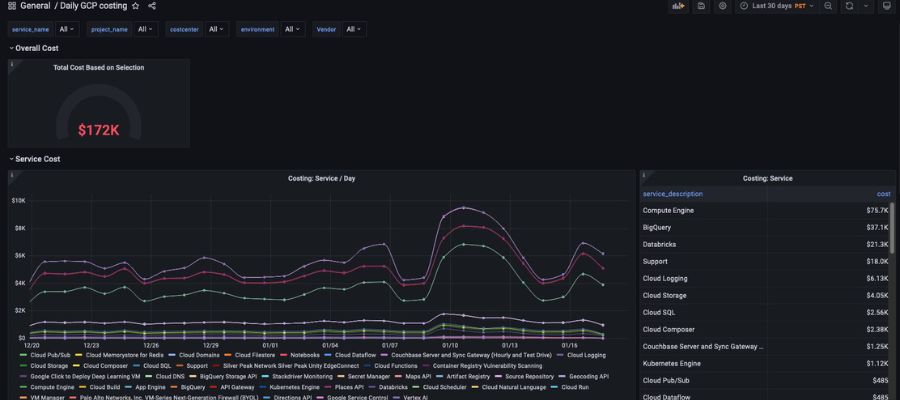Open info icon on Costing: Service / Day panel
This screenshot has width=900, height=400.
(x=12, y=175)
